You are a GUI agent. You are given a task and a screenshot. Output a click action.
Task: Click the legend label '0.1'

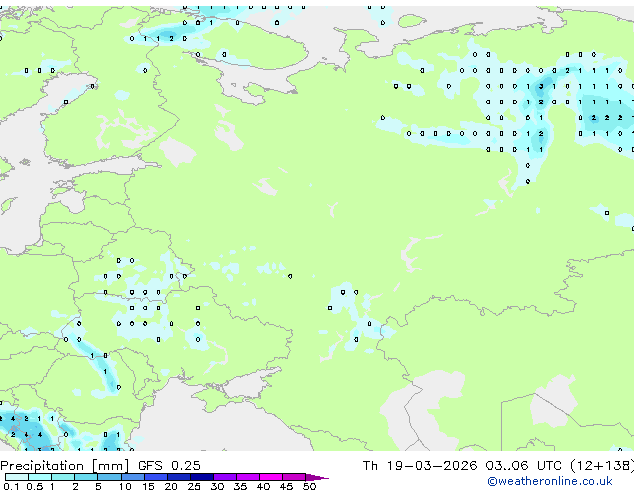[11, 486]
